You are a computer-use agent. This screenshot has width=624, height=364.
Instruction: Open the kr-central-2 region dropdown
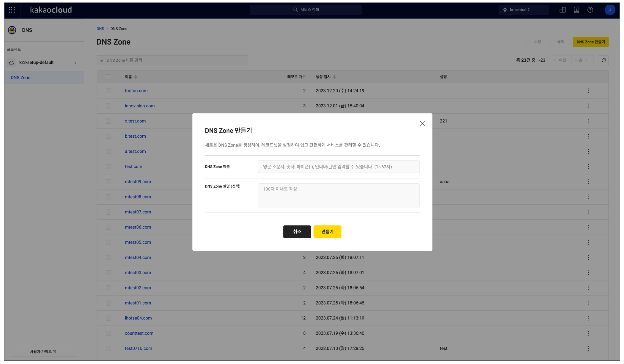pos(523,10)
